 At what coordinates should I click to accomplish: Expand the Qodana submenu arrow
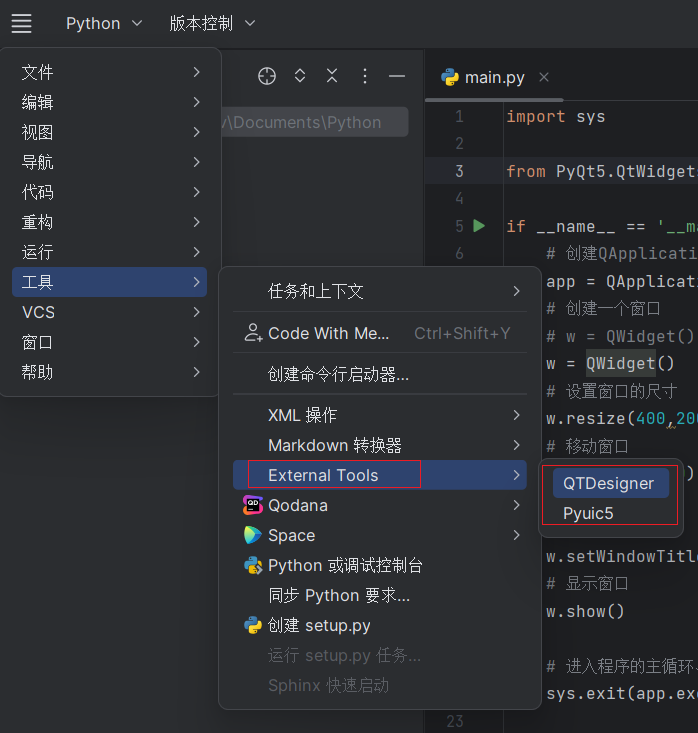point(516,505)
